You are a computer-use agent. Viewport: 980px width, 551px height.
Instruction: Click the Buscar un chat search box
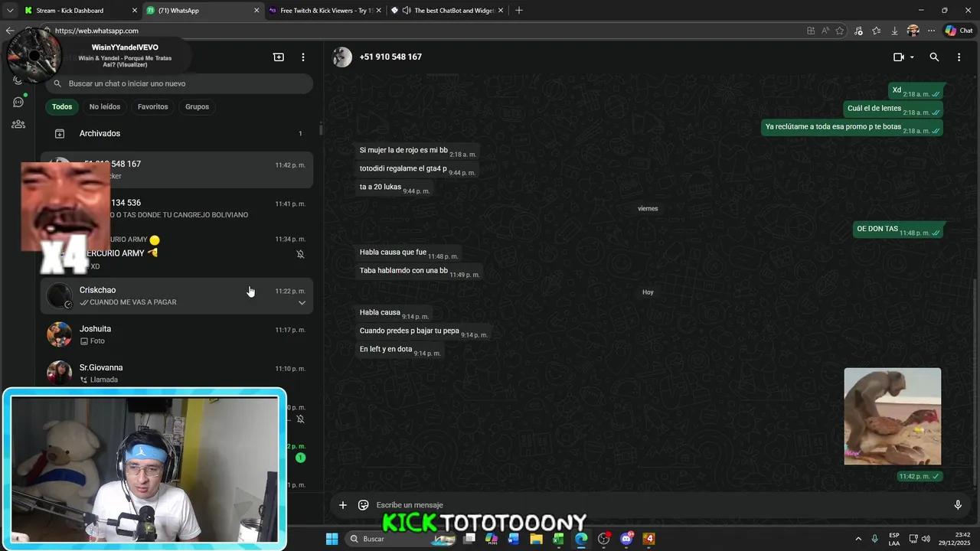(x=179, y=83)
